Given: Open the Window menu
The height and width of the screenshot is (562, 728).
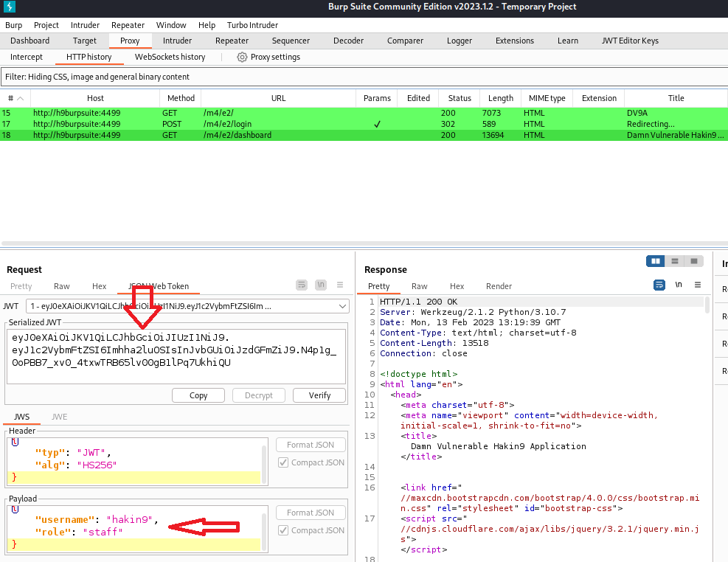Looking at the screenshot, I should 171,25.
